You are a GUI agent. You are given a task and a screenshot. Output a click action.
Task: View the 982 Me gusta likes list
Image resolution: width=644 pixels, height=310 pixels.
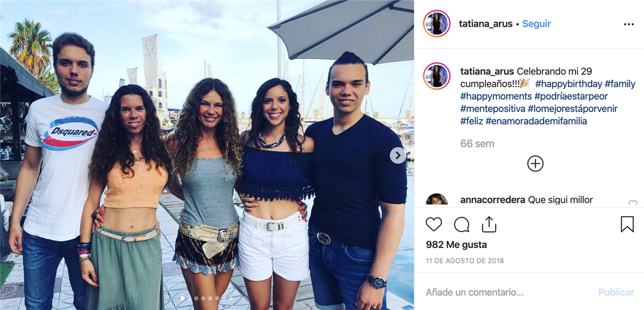click(456, 245)
